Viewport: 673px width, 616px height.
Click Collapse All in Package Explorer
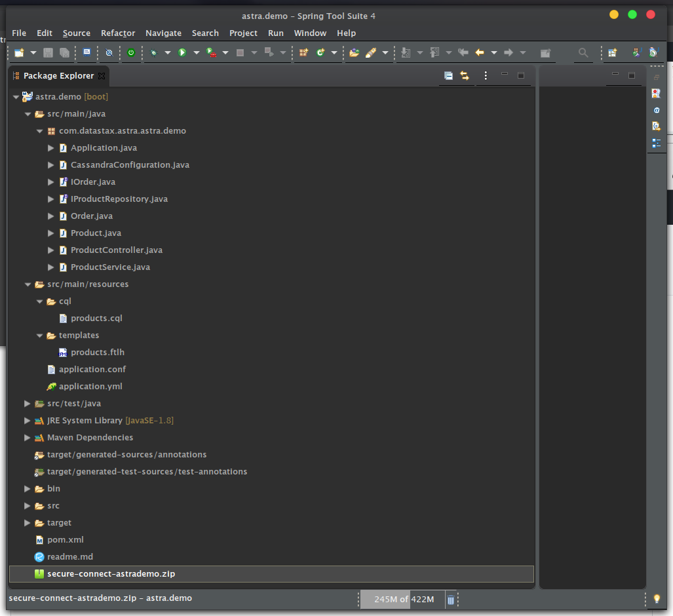(x=448, y=75)
